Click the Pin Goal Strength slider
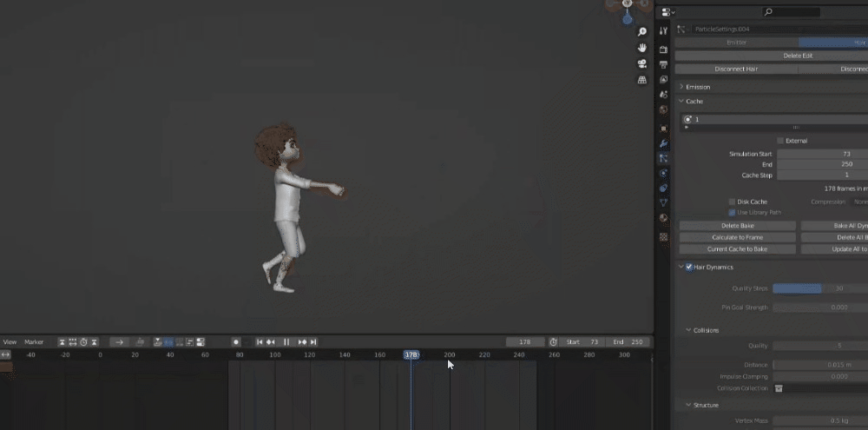 820,308
